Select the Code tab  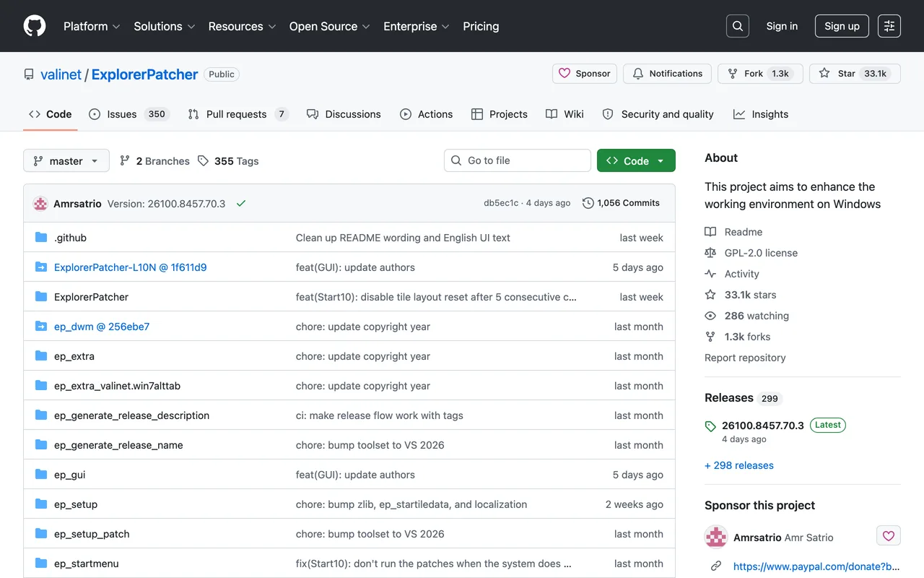51,114
